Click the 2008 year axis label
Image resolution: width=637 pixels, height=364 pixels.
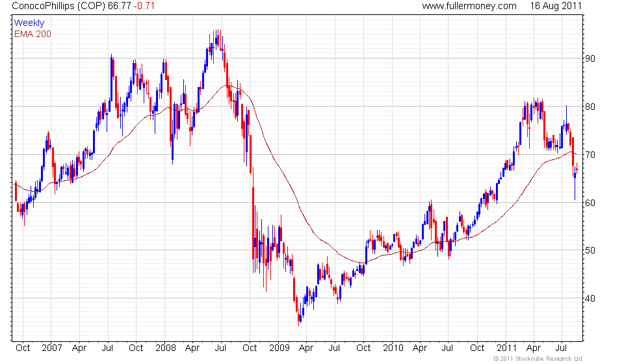click(165, 348)
